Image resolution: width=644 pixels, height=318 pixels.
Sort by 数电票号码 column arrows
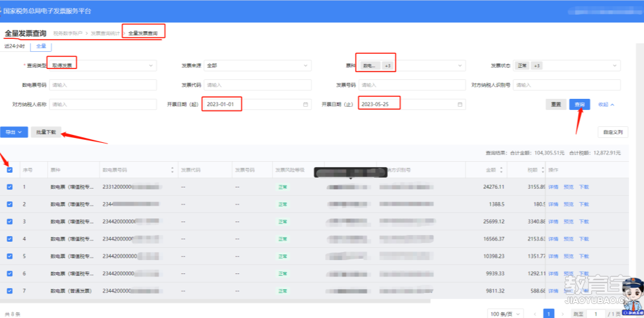pyautogui.click(x=172, y=170)
